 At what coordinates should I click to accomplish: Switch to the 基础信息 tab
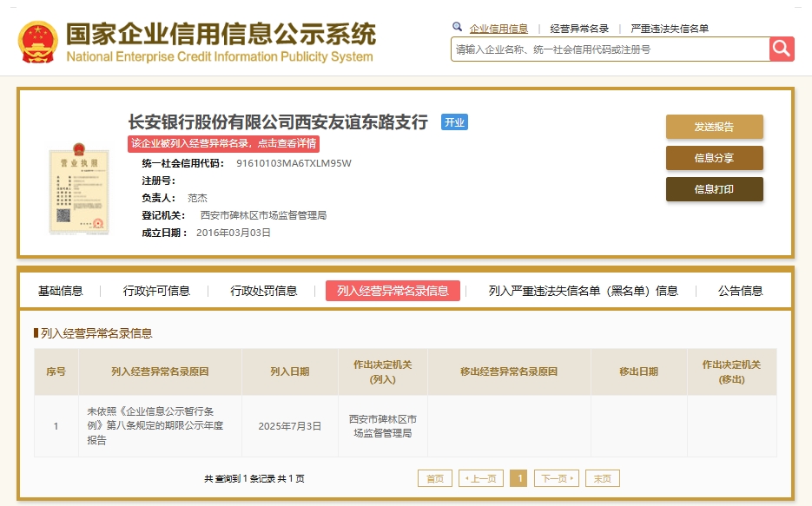coord(60,291)
